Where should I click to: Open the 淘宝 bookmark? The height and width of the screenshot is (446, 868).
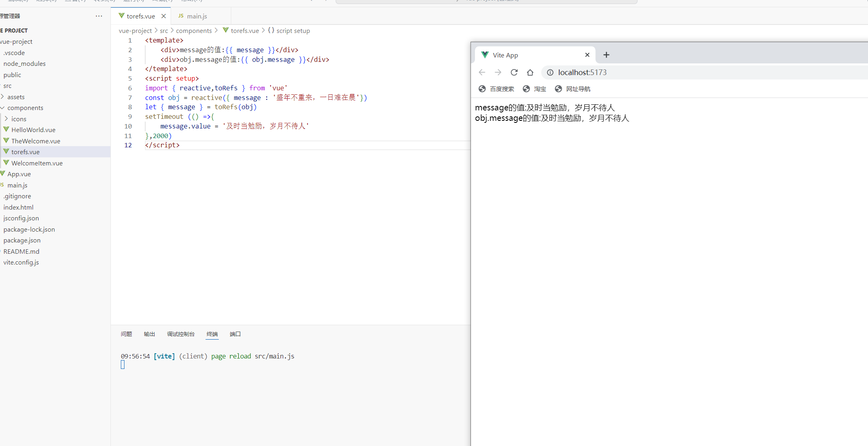(x=534, y=89)
